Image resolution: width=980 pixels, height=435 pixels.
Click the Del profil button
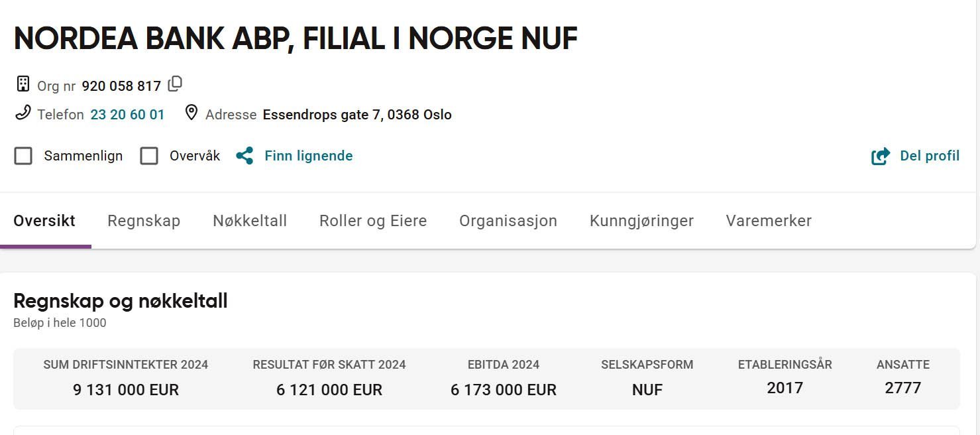click(x=915, y=156)
